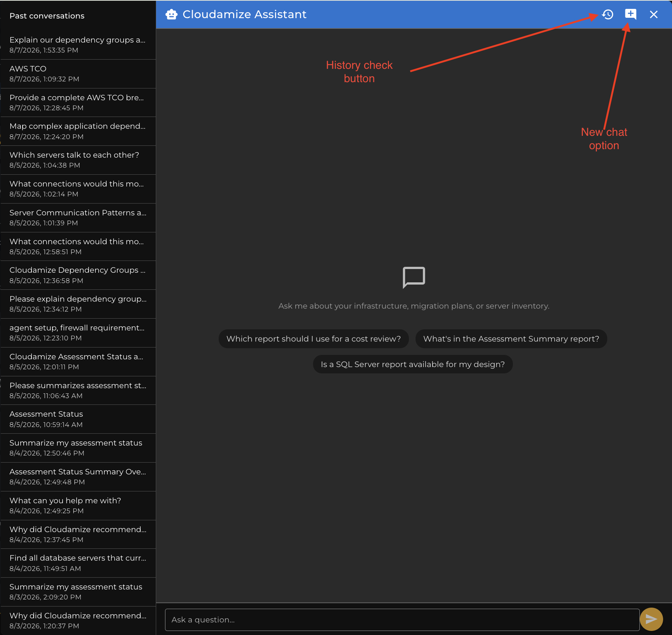Open 'Summarize my assessment status' from 8/3/2026
This screenshot has width=672, height=635.
coord(78,592)
